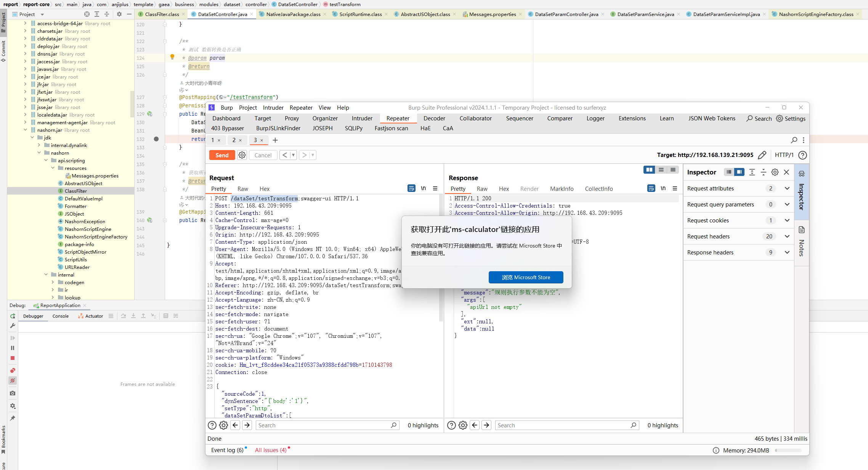Click the Cancel request button
868x470 pixels.
coord(263,155)
